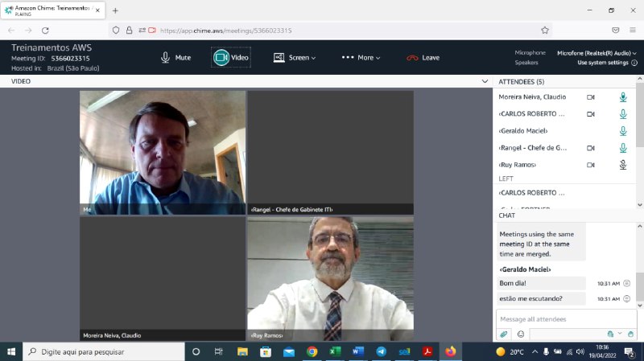This screenshot has height=361, width=644.
Task: Toggle the Video camera button
Action: (x=230, y=58)
